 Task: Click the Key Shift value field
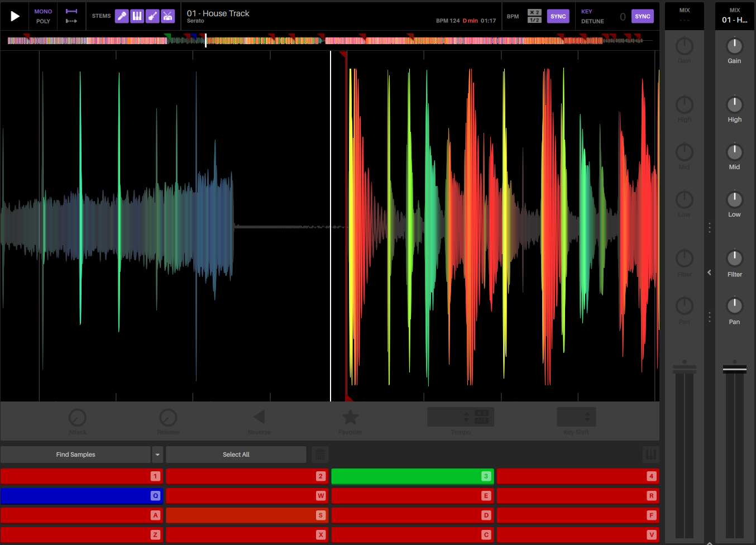pyautogui.click(x=576, y=417)
